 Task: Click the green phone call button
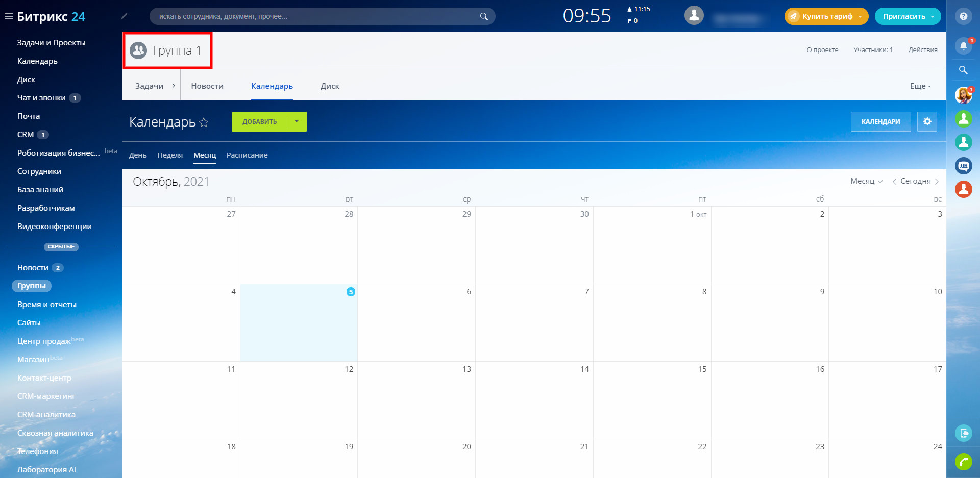[963, 462]
